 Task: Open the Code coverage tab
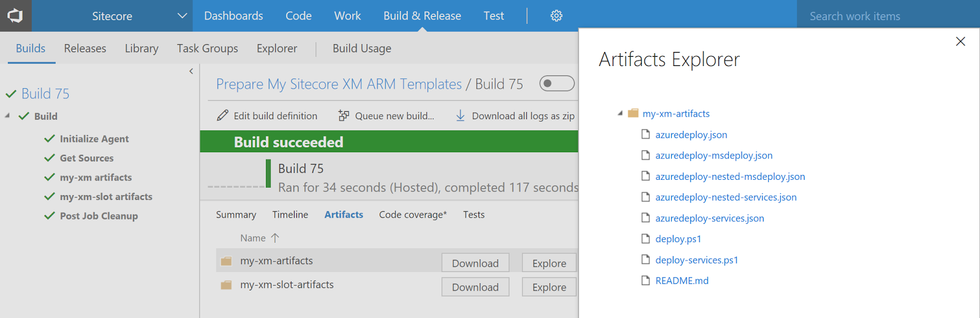tap(413, 215)
